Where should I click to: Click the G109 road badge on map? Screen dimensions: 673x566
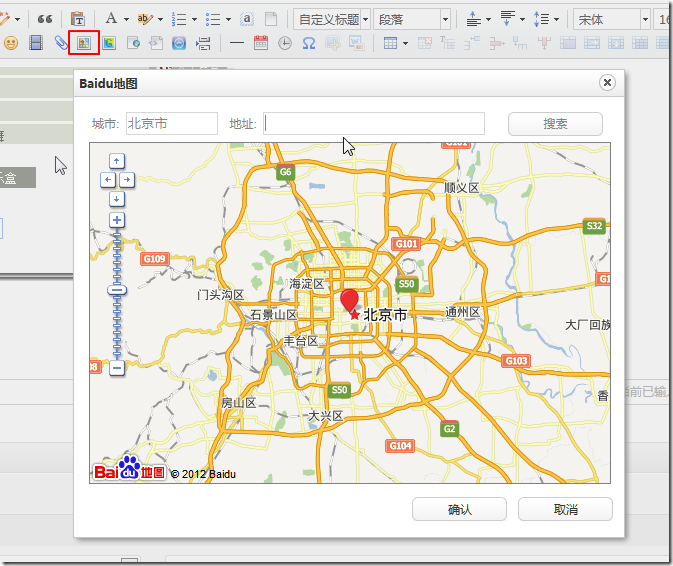[x=155, y=259]
